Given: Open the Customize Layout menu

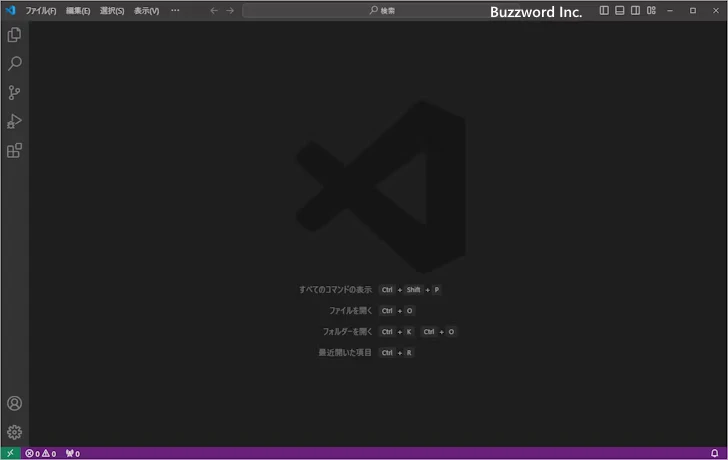Looking at the screenshot, I should point(652,10).
